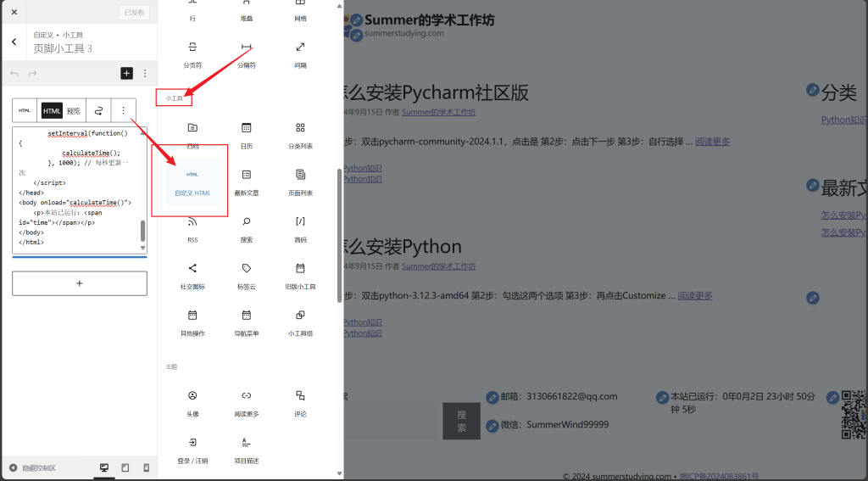Insert the 间隔 (Spacer) block

click(300, 53)
